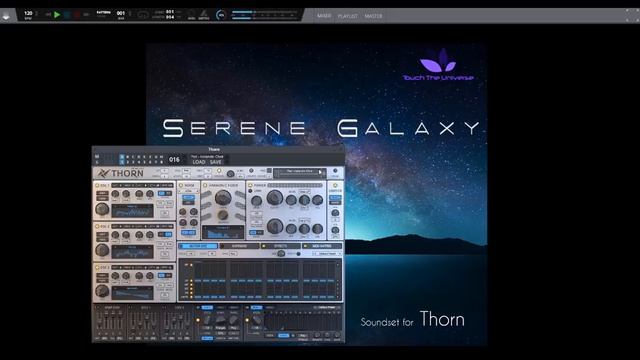Select highlighted bank A in Thorn header

click(x=122, y=157)
